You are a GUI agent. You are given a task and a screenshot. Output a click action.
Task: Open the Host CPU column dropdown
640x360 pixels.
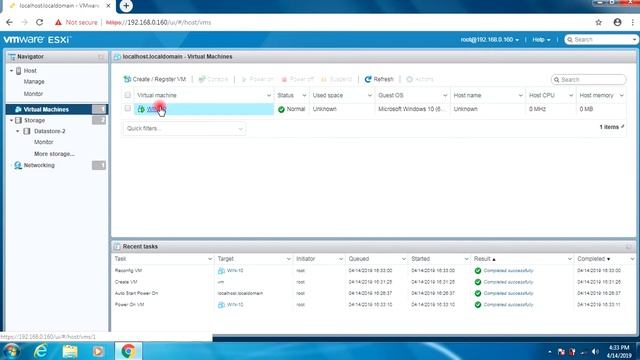(x=571, y=96)
